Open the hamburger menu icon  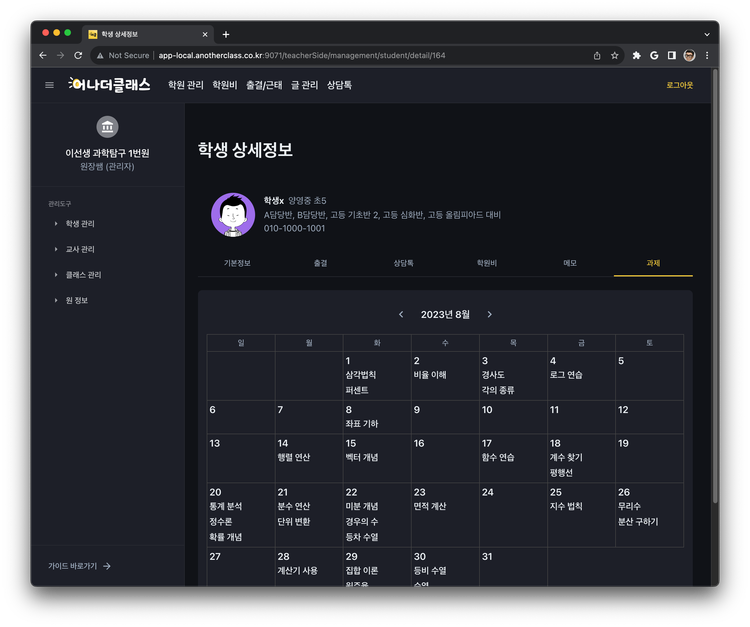coord(49,85)
